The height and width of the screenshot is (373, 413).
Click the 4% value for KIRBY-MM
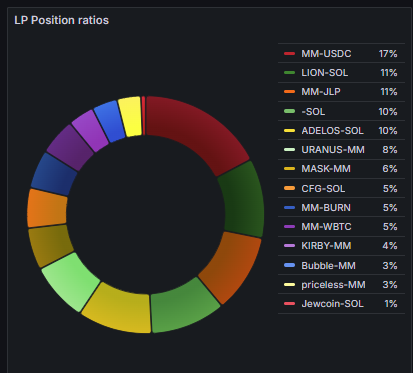390,246
